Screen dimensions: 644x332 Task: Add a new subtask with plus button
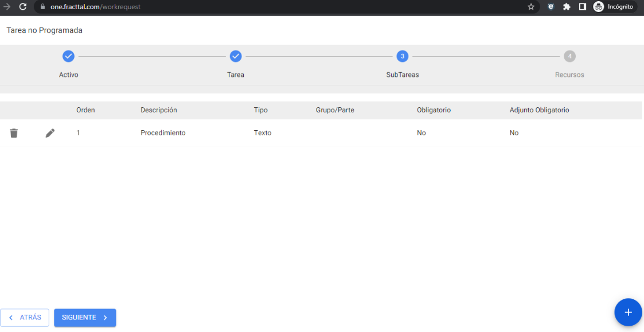click(628, 313)
